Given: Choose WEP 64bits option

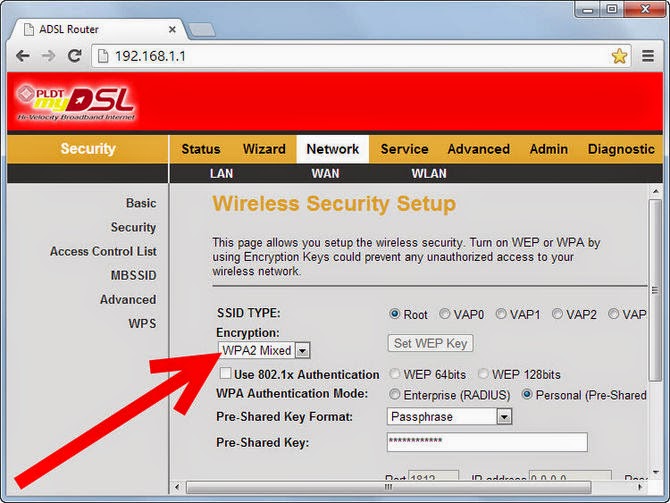Looking at the screenshot, I should (x=394, y=374).
